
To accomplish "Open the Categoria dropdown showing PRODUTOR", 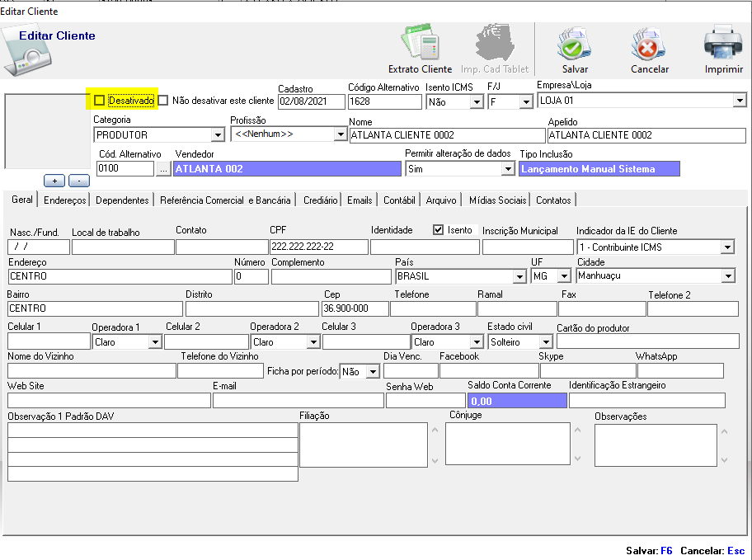I will (218, 134).
